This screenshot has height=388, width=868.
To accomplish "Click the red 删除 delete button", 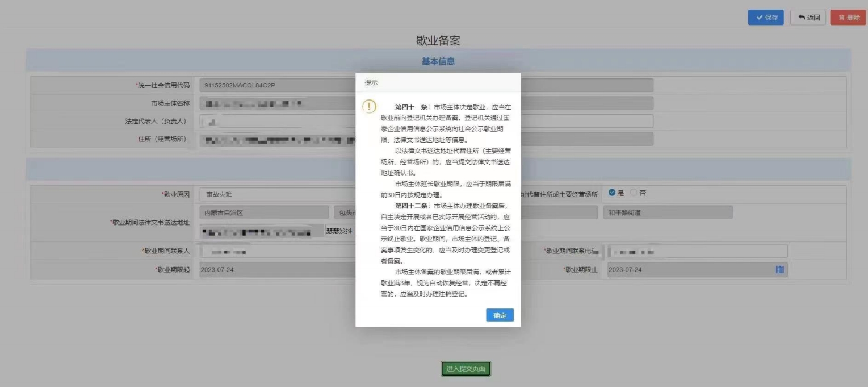I will [x=848, y=18].
